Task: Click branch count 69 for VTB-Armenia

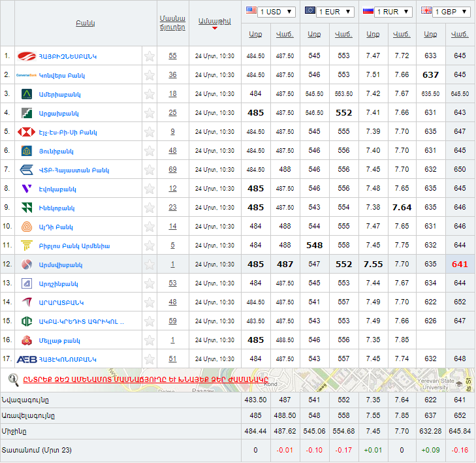Action: (172, 170)
